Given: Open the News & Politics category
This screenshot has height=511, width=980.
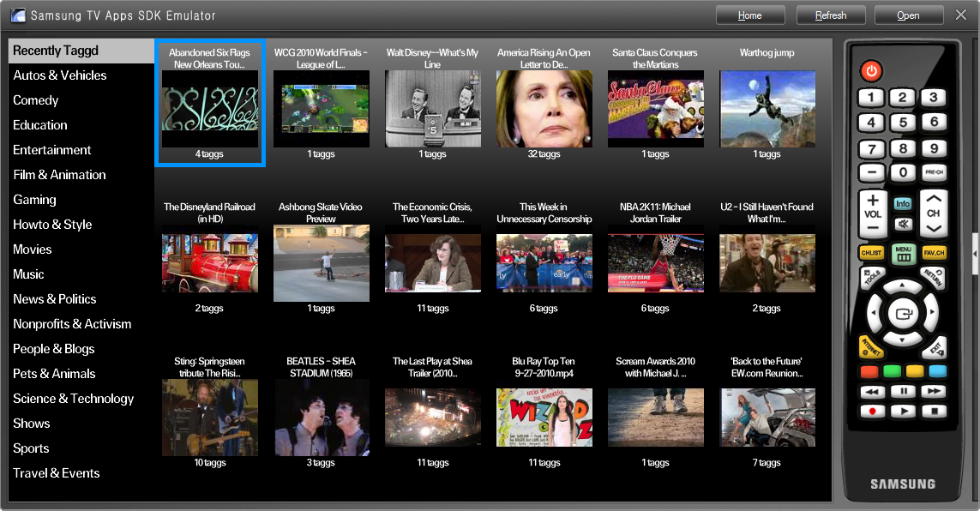Looking at the screenshot, I should click(55, 299).
